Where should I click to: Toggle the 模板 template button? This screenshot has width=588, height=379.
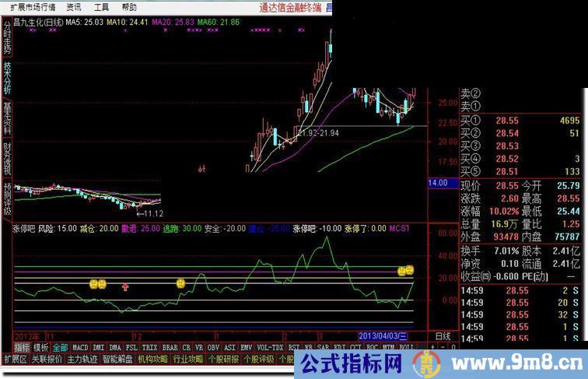(x=40, y=347)
